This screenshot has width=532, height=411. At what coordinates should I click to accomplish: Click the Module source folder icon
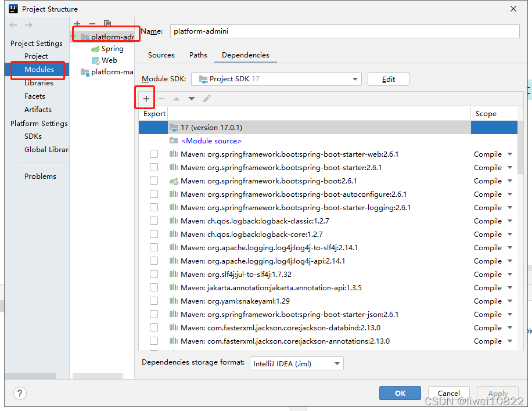tap(174, 140)
